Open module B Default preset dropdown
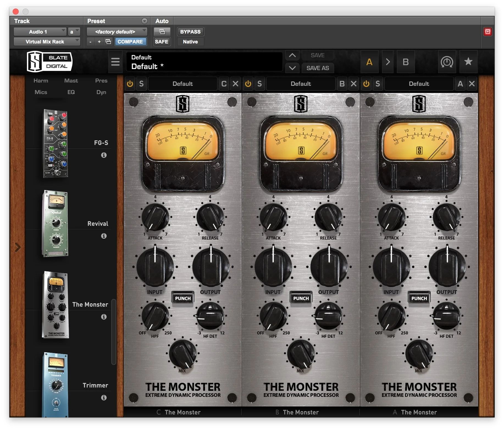Viewport: 504px width, 429px height. tap(301, 84)
